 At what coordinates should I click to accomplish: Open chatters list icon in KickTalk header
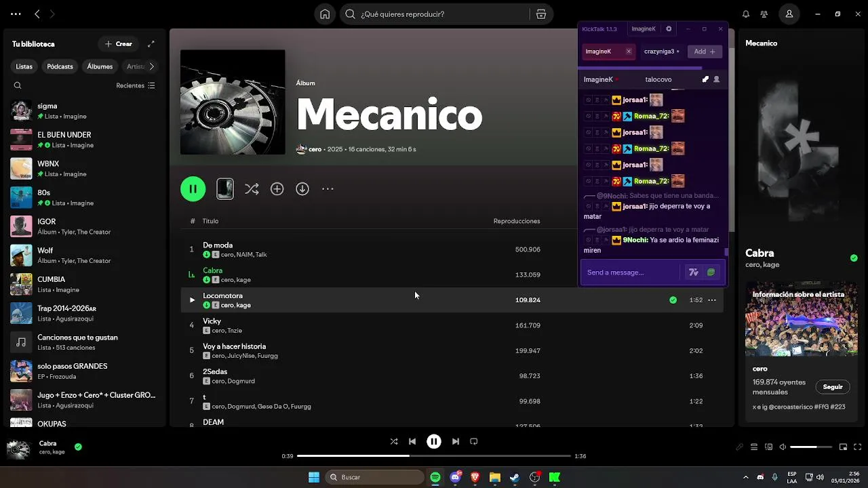pos(717,79)
